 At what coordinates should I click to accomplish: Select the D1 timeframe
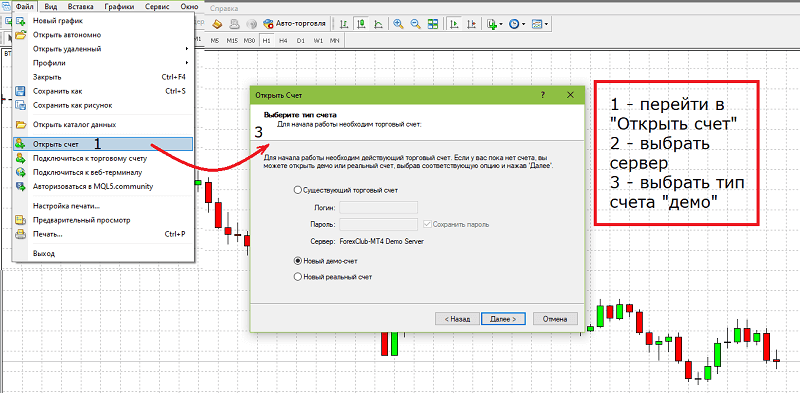[301, 40]
